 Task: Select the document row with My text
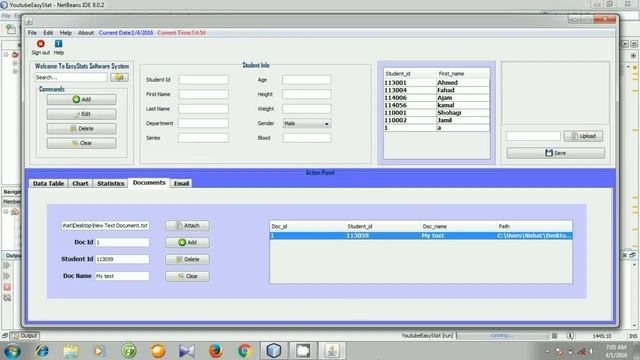click(x=421, y=236)
